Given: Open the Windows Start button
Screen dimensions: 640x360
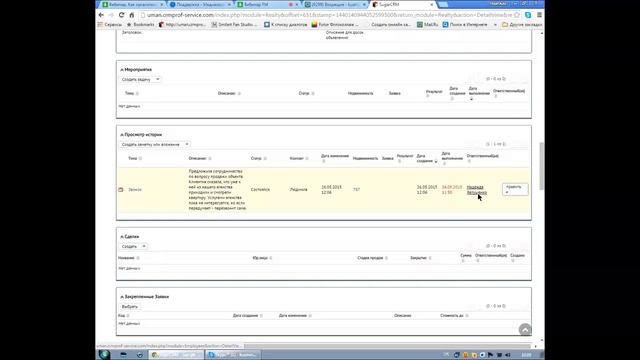Looking at the screenshot, I should [x=104, y=355].
